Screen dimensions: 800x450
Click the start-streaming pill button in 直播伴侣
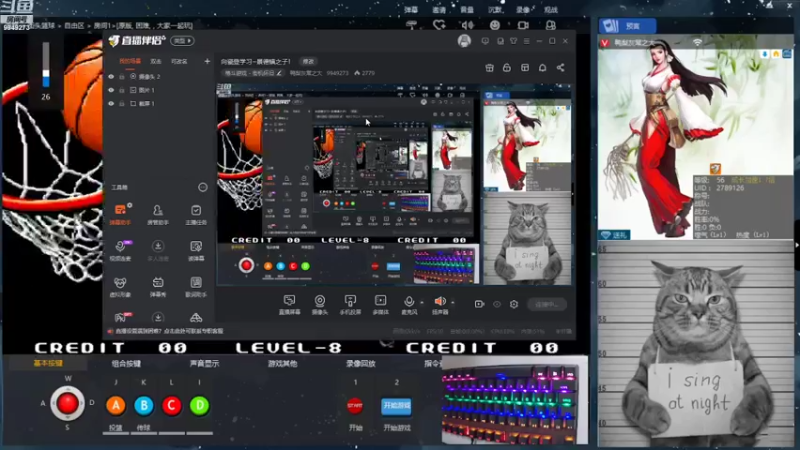point(546,304)
